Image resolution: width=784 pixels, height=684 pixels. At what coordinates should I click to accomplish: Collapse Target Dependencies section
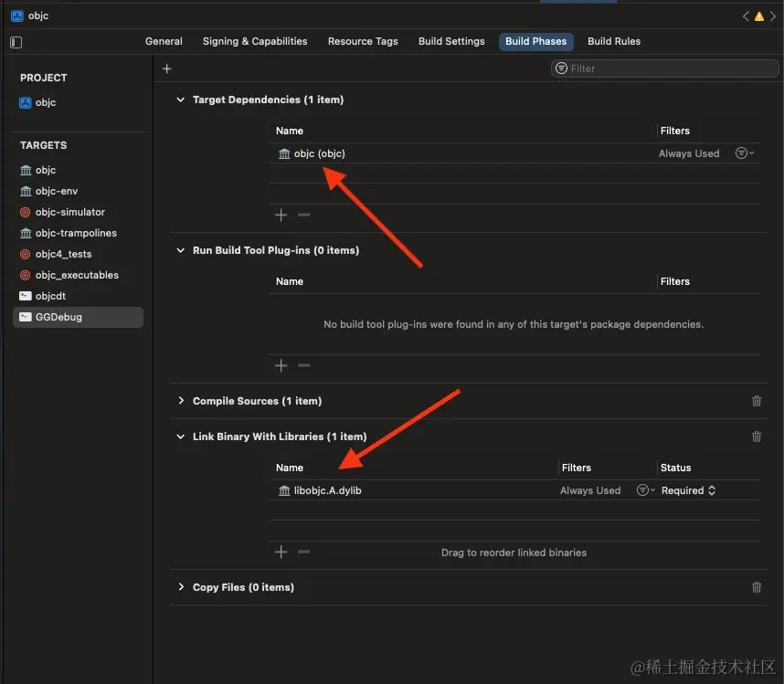tap(181, 100)
